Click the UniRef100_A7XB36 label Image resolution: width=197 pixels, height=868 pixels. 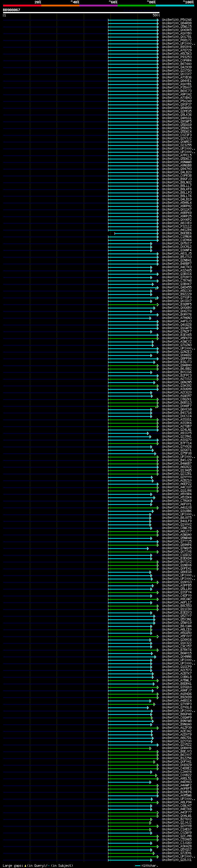pos(177,78)
